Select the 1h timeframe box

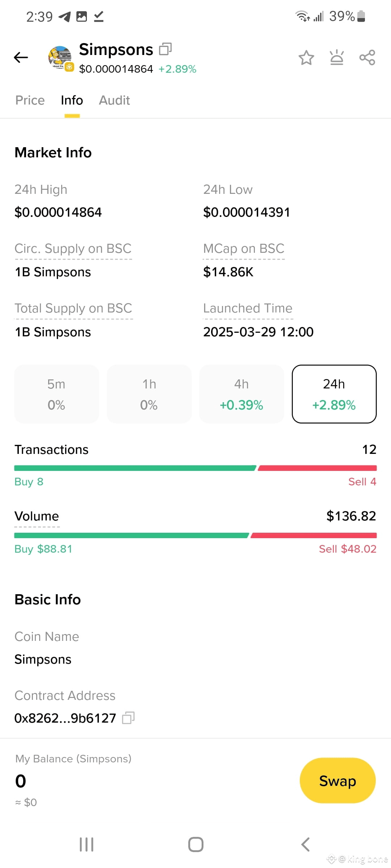[149, 394]
